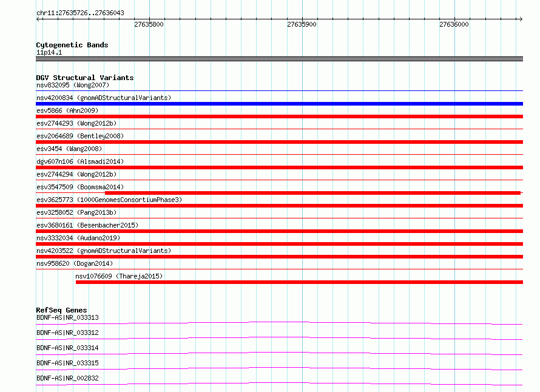The width and height of the screenshot is (540, 392).
Task: Click the 27635900 ruler tick label
Action: click(x=302, y=24)
